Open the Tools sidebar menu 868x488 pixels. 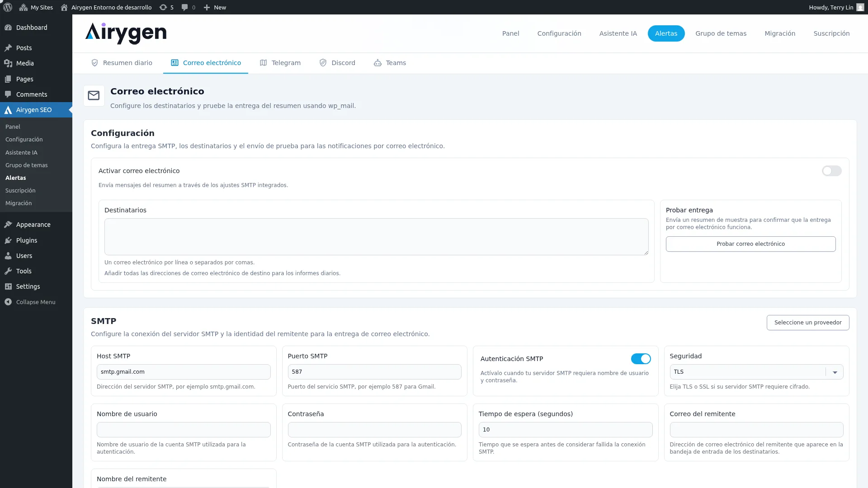pyautogui.click(x=24, y=271)
